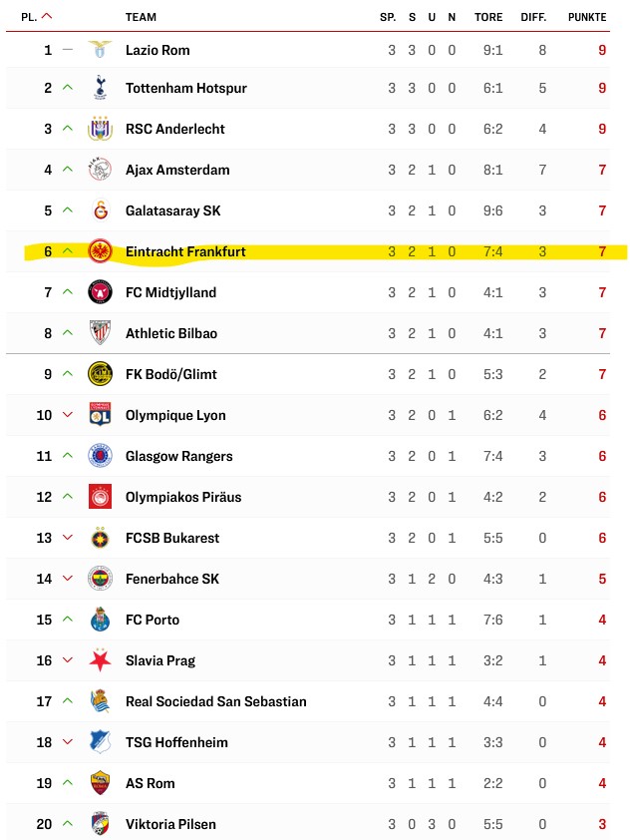This screenshot has height=840, width=630.
Task: Click the green up arrow beside FC Porto
Action: pyautogui.click(x=68, y=619)
